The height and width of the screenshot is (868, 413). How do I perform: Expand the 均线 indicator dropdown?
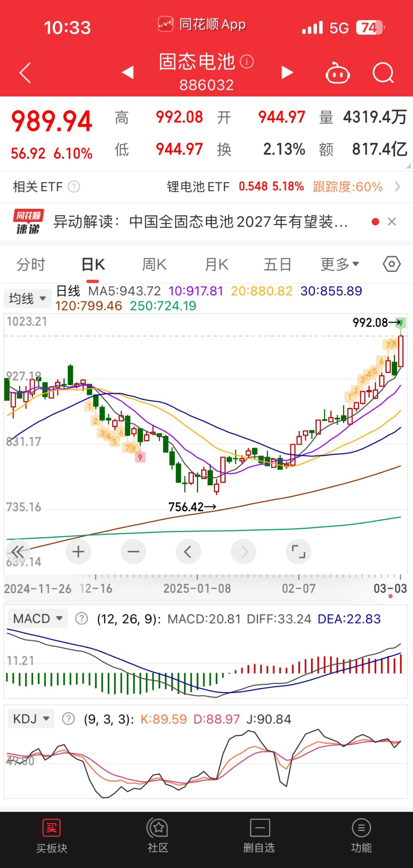coord(28,298)
